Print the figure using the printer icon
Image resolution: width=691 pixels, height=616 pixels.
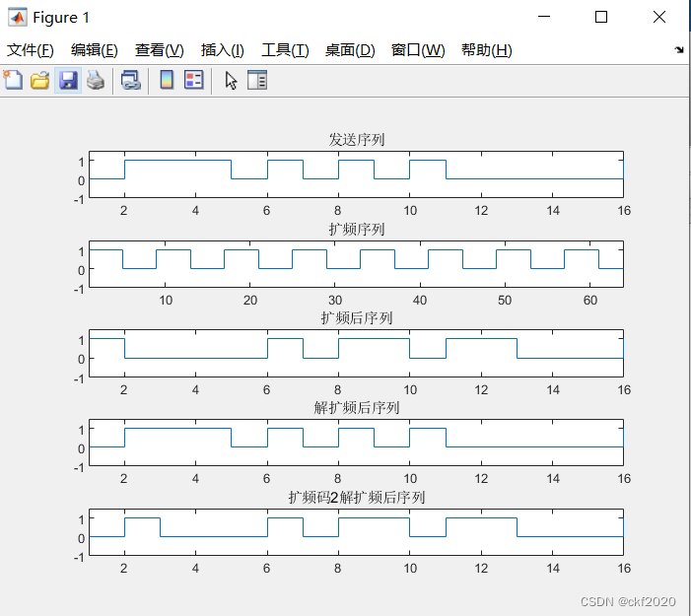96,80
